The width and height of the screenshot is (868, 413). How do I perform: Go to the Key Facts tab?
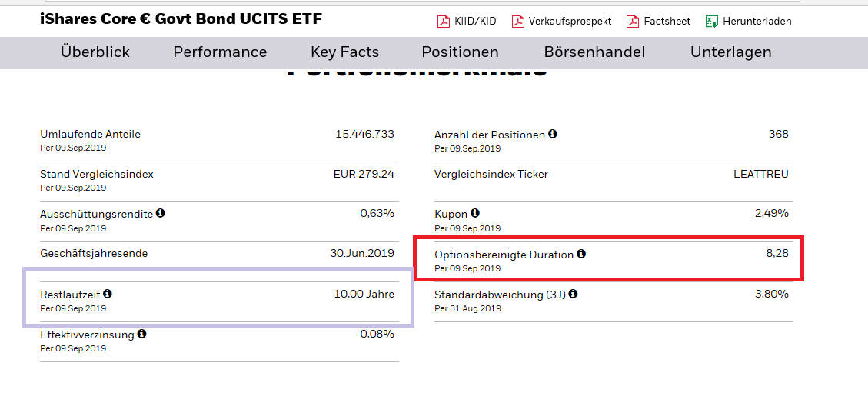click(x=344, y=52)
